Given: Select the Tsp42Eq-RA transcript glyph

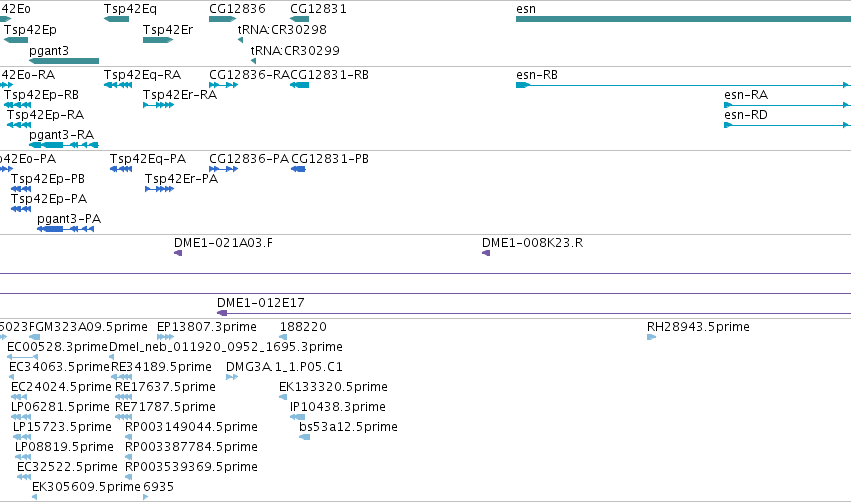Looking at the screenshot, I should [118, 85].
